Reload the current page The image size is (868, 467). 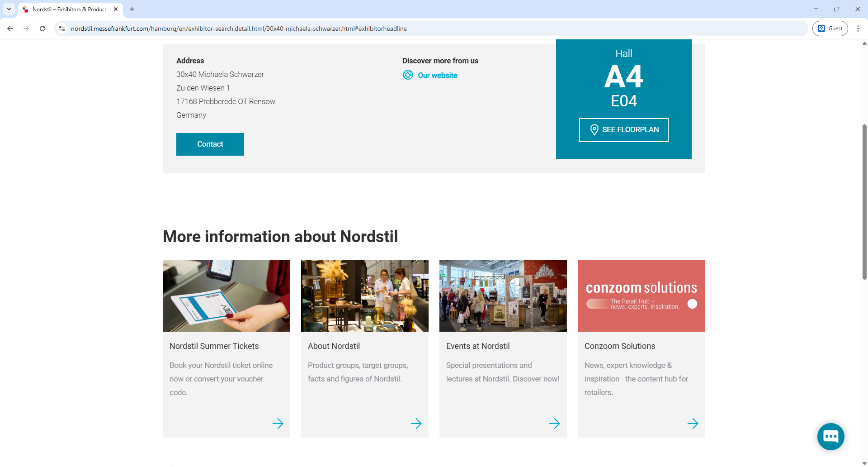point(42,29)
